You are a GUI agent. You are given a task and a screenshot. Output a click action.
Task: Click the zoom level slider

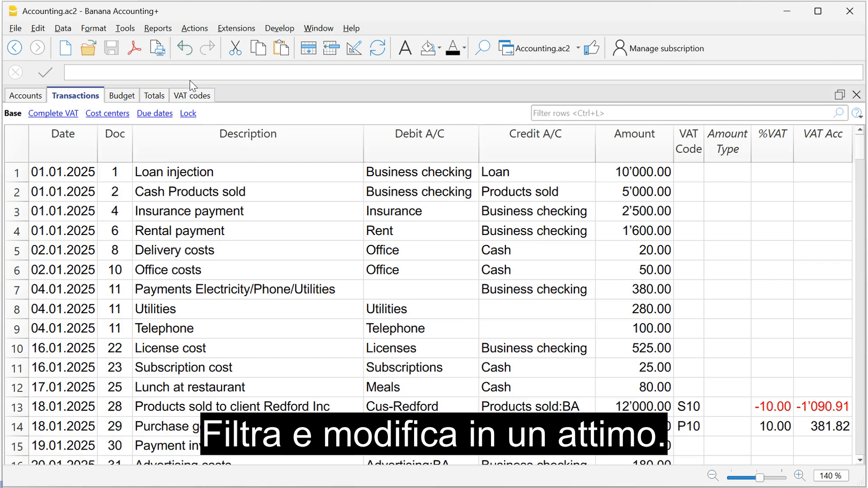click(759, 477)
